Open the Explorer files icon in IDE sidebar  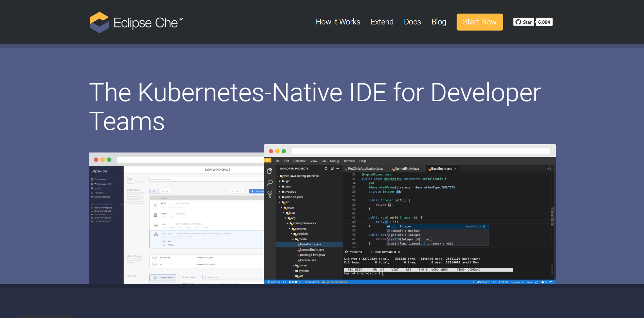point(270,171)
